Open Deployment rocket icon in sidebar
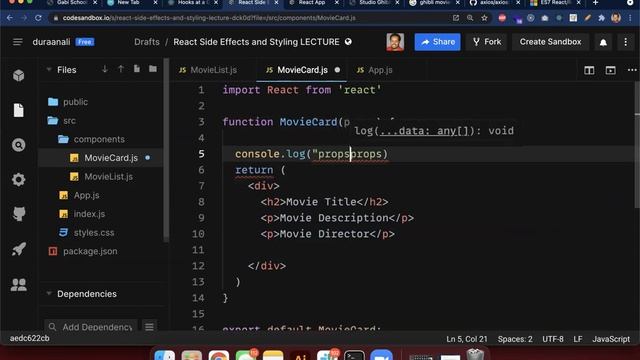 18,249
